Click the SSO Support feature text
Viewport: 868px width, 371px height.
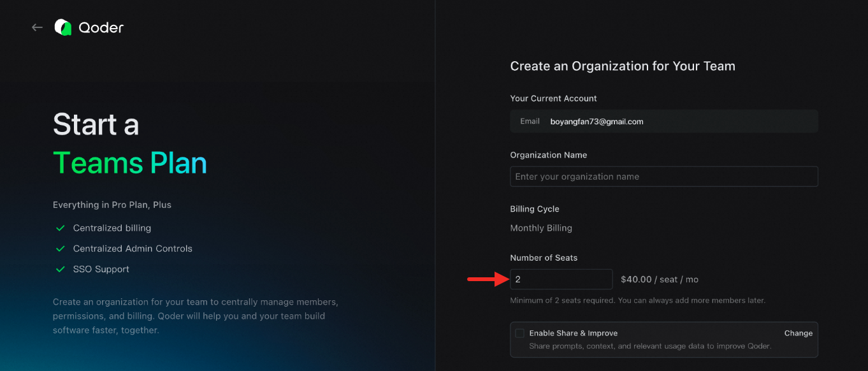coord(101,269)
